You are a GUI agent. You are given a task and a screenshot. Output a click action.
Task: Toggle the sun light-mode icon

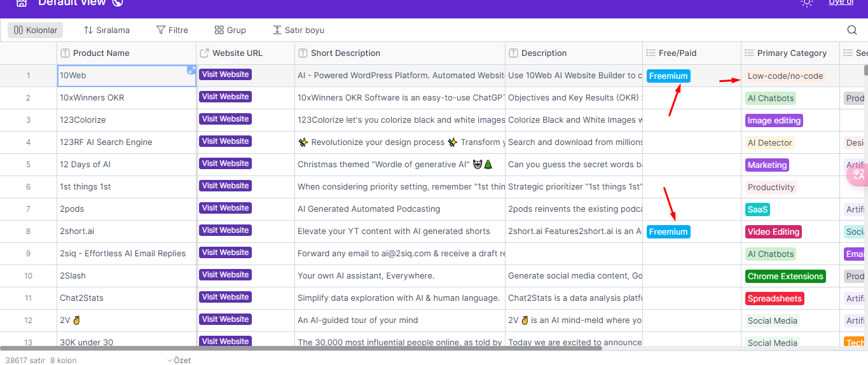[806, 3]
